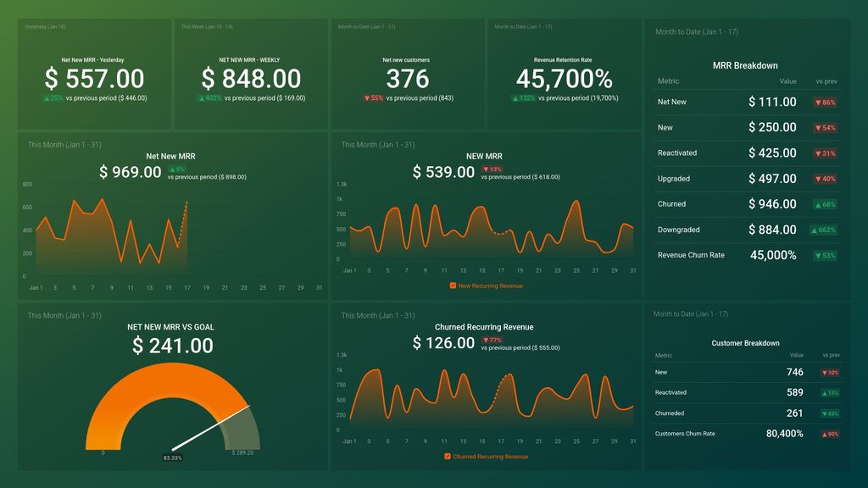Click the 132% badge under Revenue Retention Rate
The height and width of the screenshot is (488, 868).
tap(524, 98)
